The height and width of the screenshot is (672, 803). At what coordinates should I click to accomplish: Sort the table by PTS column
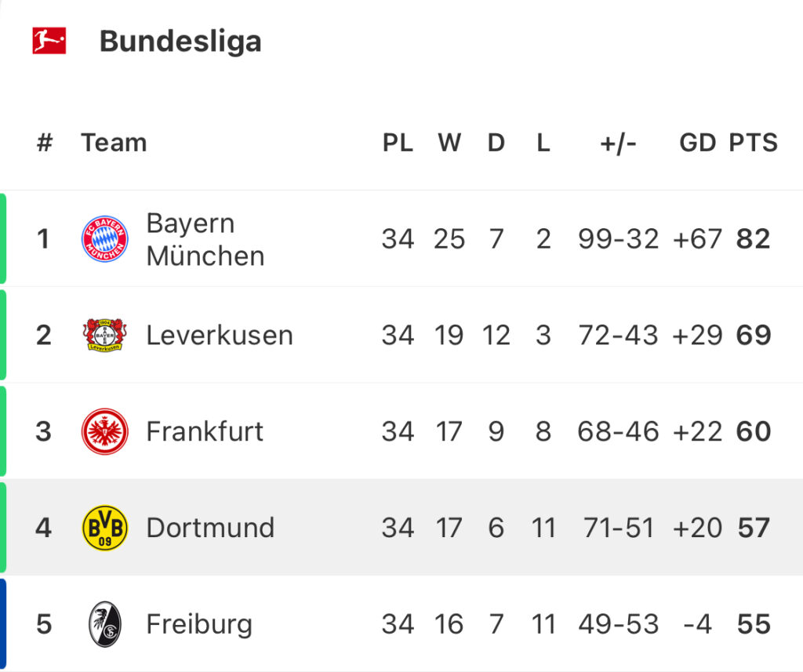pos(754,143)
